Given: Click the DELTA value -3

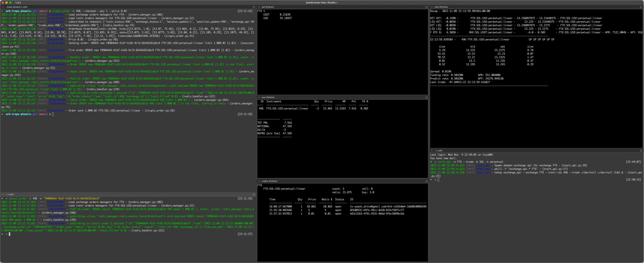Looking at the screenshot, I should coord(284,130).
